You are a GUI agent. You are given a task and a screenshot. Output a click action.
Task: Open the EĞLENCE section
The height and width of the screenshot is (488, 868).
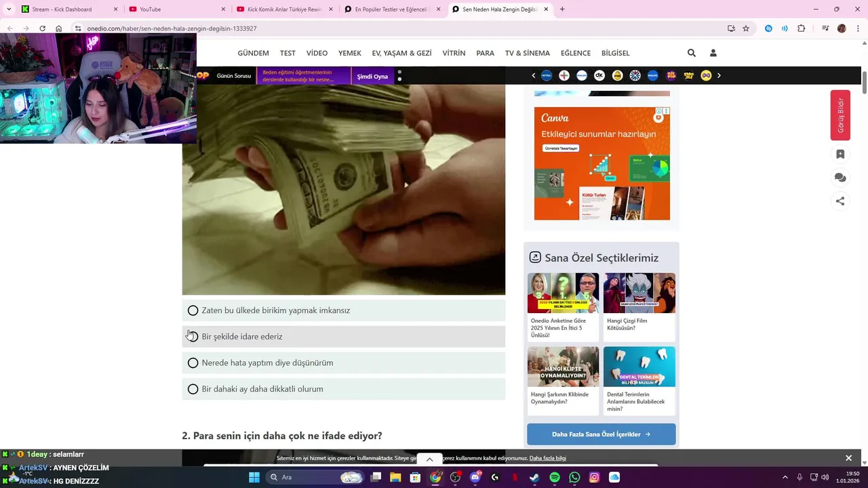pyautogui.click(x=576, y=53)
